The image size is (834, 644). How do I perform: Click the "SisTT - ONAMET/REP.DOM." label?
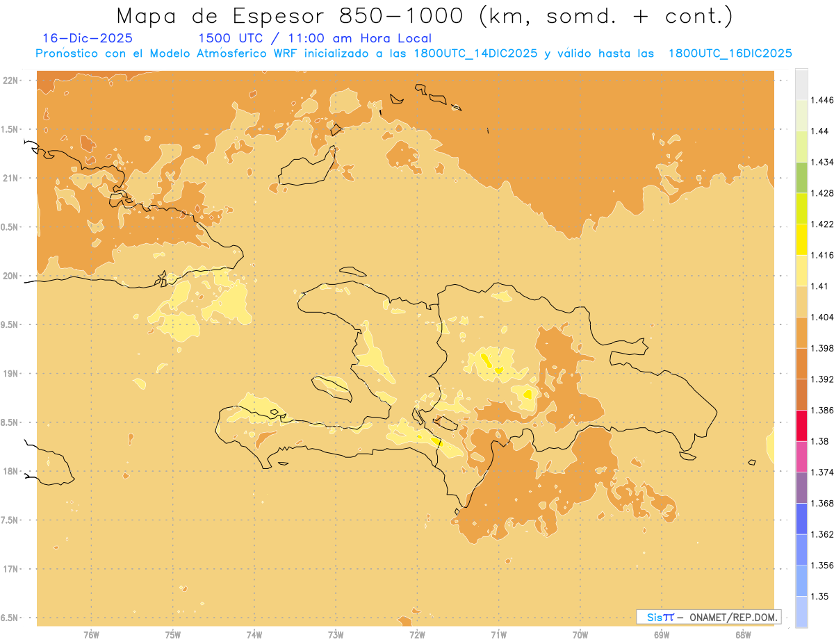[709, 617]
